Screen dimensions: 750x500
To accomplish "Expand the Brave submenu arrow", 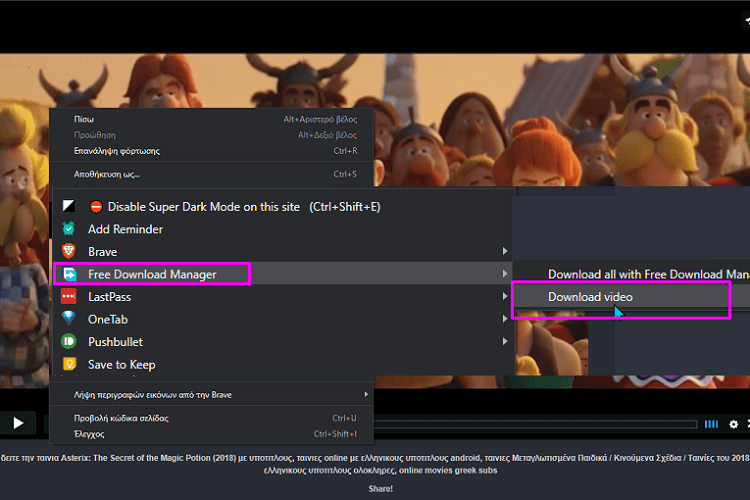I will point(505,251).
